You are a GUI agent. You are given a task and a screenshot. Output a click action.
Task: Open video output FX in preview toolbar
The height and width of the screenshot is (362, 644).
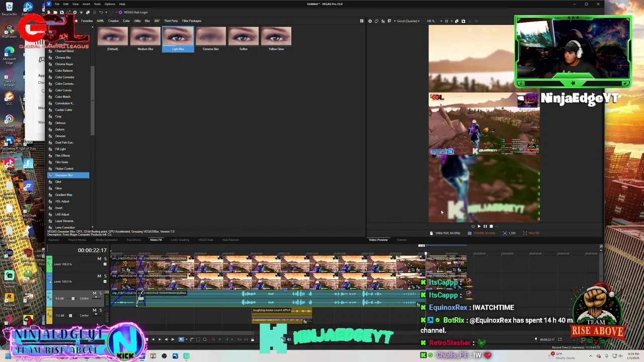point(383,21)
